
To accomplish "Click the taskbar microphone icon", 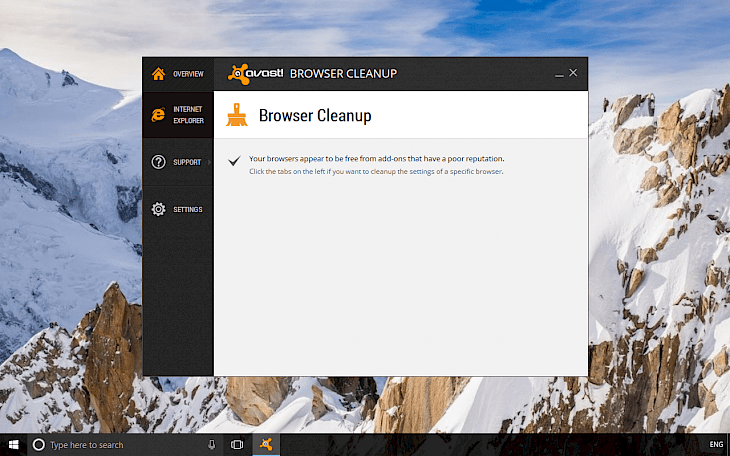I will point(211,445).
